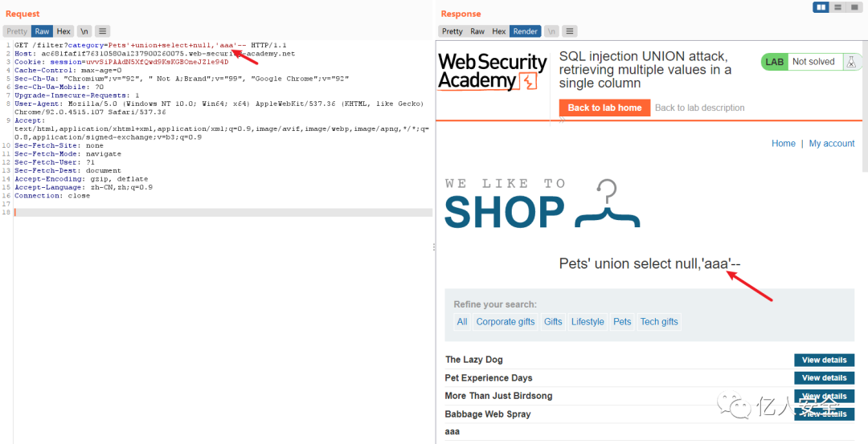View details for Pet Experience Days

[x=825, y=378]
